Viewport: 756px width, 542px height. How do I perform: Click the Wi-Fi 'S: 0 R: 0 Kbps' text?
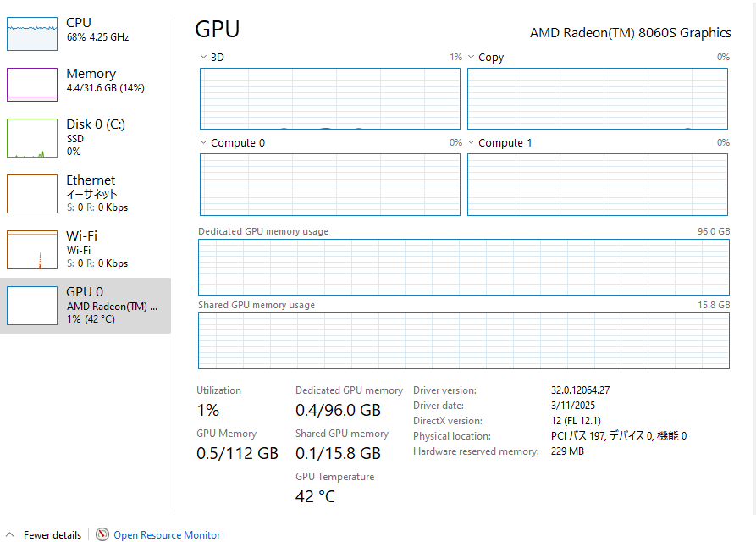pos(97,263)
